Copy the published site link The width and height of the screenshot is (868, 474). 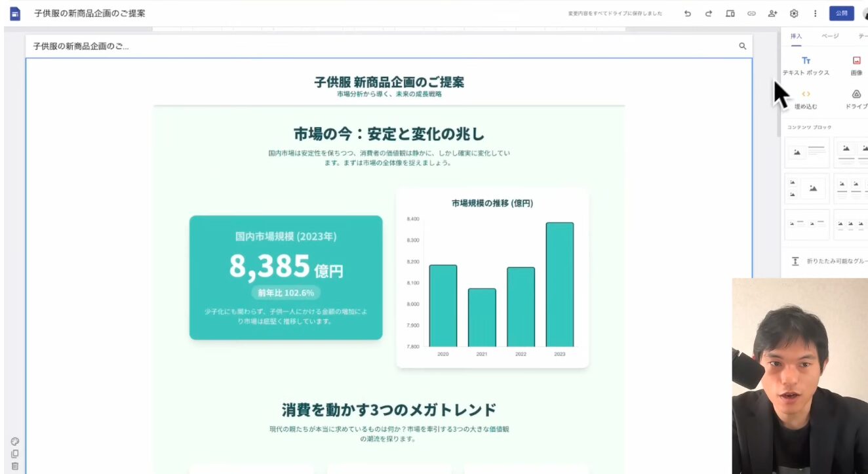coord(751,13)
